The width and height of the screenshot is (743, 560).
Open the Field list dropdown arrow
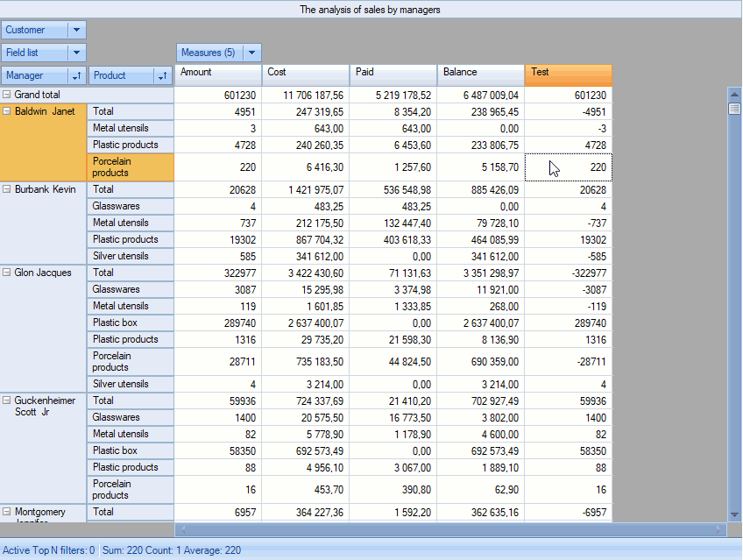[76, 53]
